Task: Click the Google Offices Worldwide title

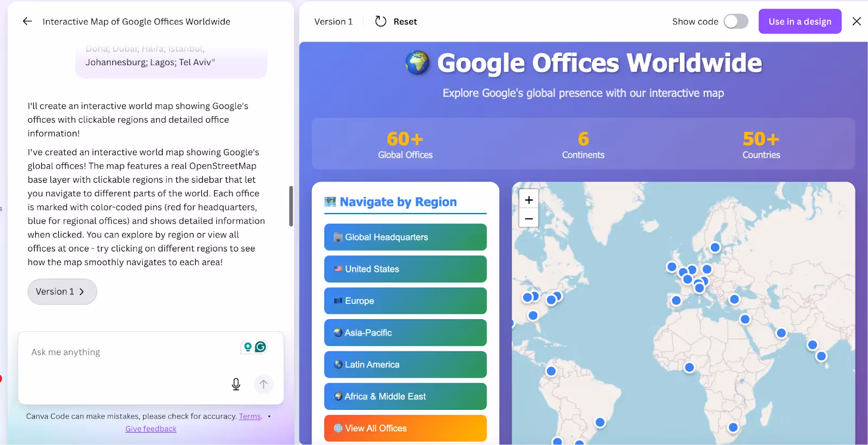Action: [x=599, y=63]
